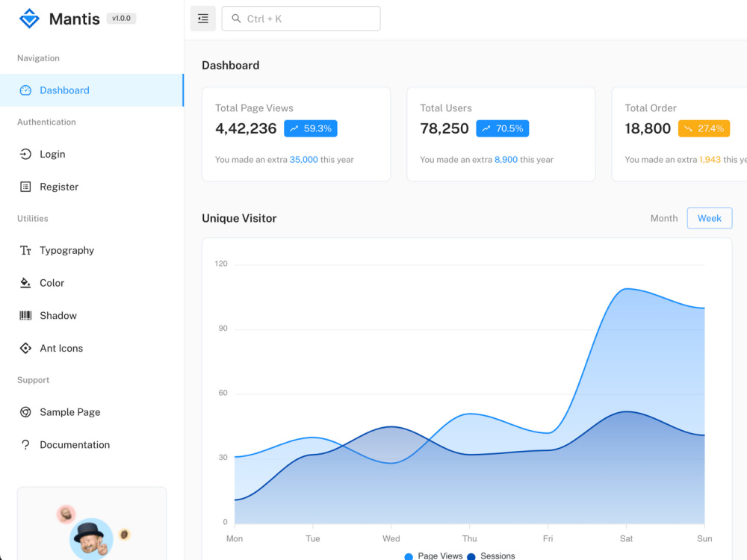Click the 1,943 extra value text

(x=710, y=160)
